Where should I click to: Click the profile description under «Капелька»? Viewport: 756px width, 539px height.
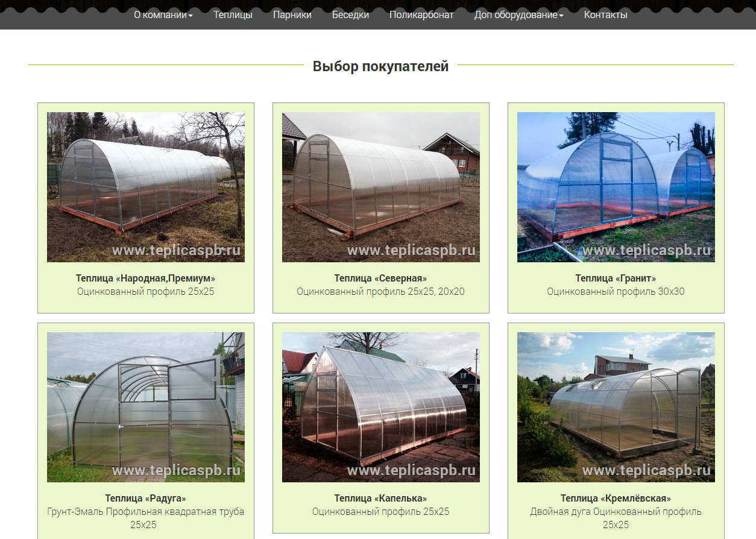(x=381, y=512)
